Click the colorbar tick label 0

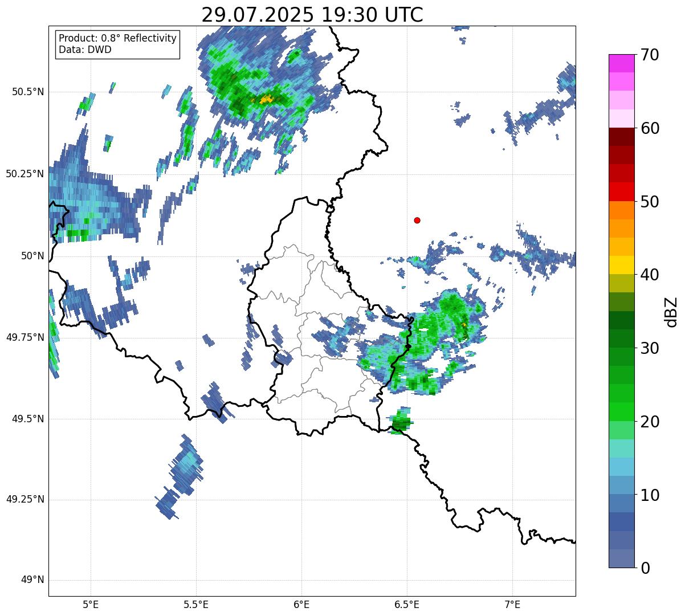point(645,568)
